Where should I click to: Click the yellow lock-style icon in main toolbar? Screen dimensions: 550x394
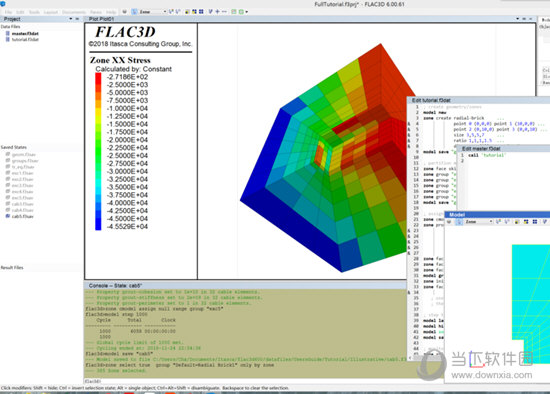pyautogui.click(x=187, y=12)
